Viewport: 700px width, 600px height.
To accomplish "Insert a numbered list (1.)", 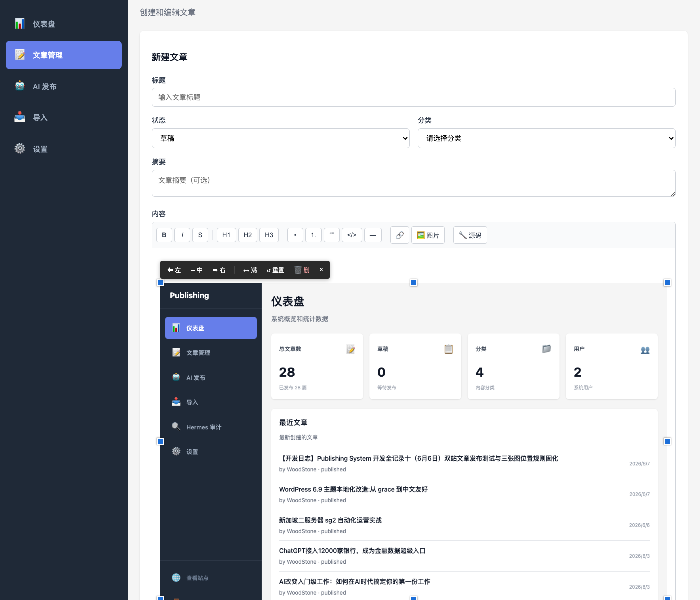I will click(313, 235).
